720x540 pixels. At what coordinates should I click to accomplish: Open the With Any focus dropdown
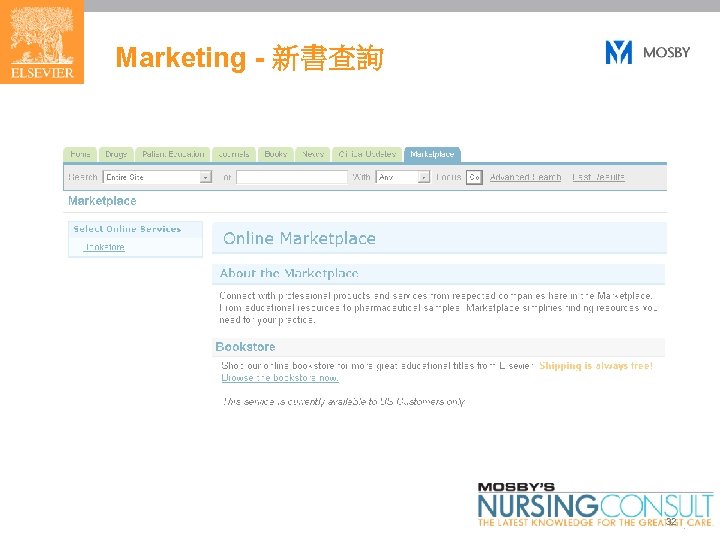coord(403,177)
